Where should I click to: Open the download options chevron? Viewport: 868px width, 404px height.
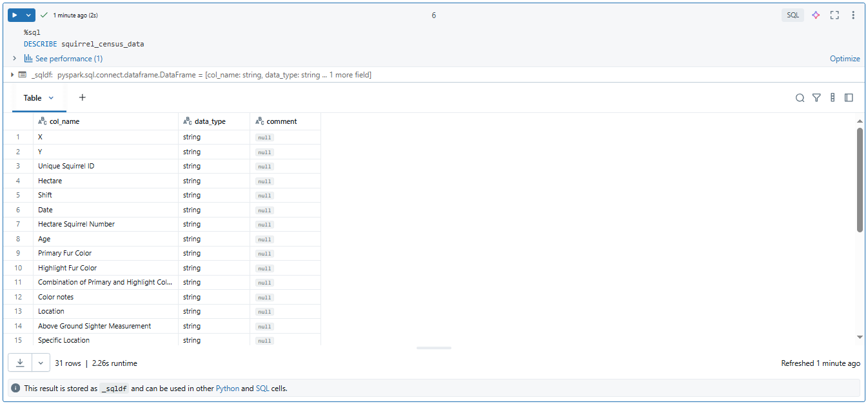tap(40, 363)
